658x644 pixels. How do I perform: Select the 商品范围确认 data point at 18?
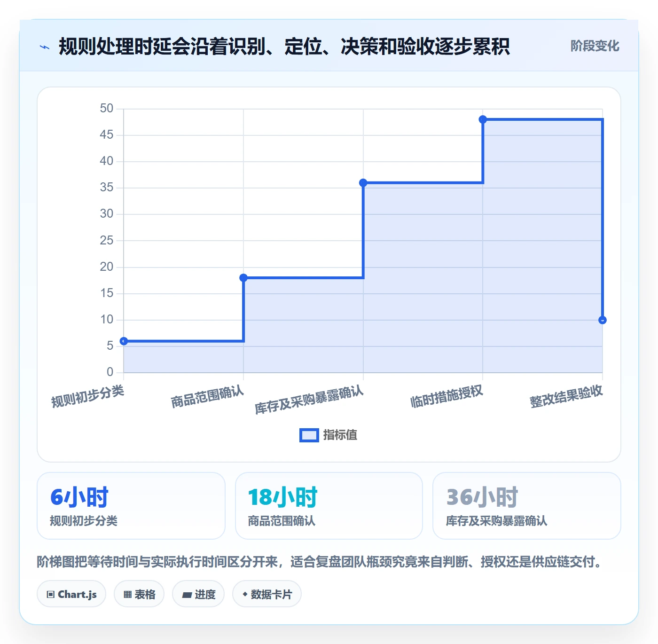coord(243,278)
